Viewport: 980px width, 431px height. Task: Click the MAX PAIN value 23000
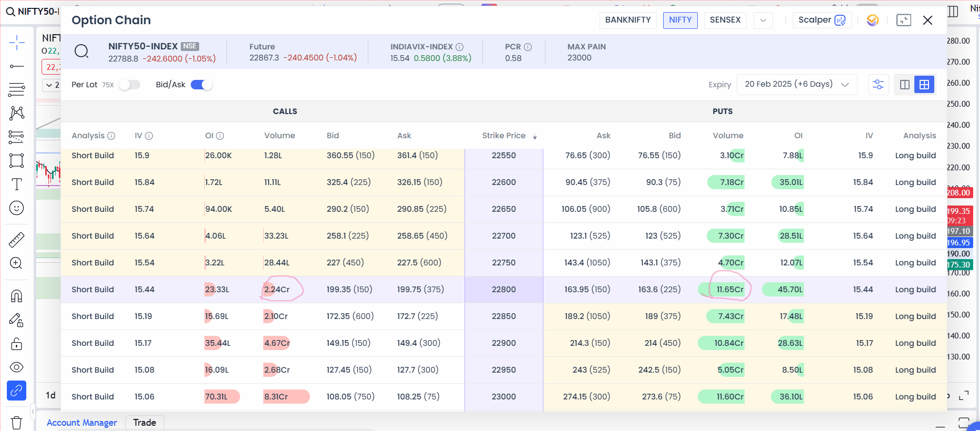pyautogui.click(x=580, y=58)
